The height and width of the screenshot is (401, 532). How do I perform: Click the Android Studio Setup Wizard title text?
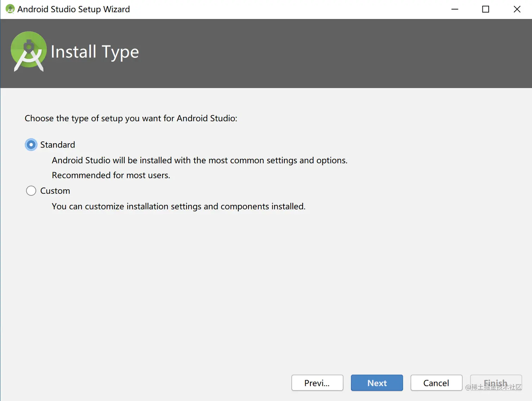[73, 9]
